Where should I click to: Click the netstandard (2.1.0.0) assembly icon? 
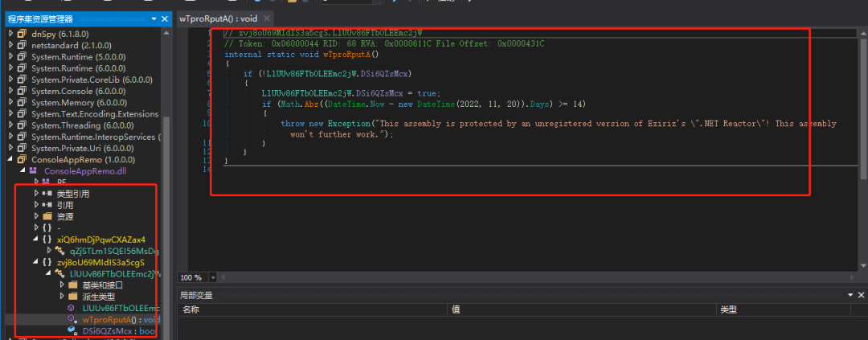[23, 45]
